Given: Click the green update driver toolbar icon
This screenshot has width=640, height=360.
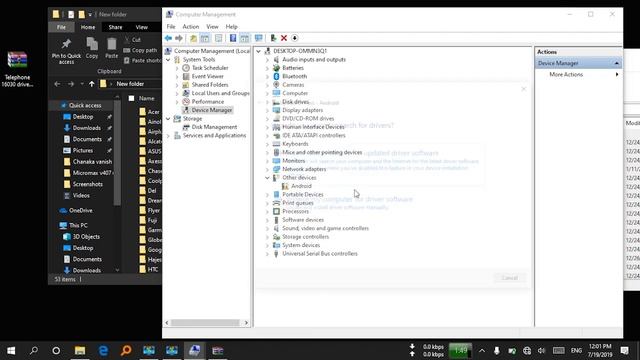Looking at the screenshot, I should (273, 38).
